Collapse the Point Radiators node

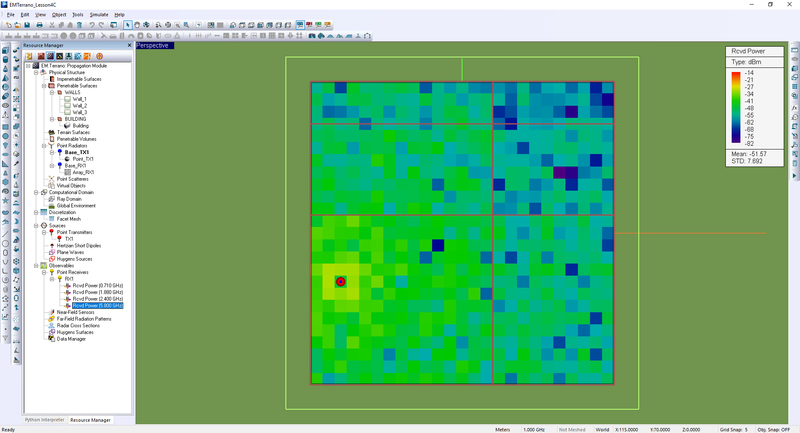point(44,145)
